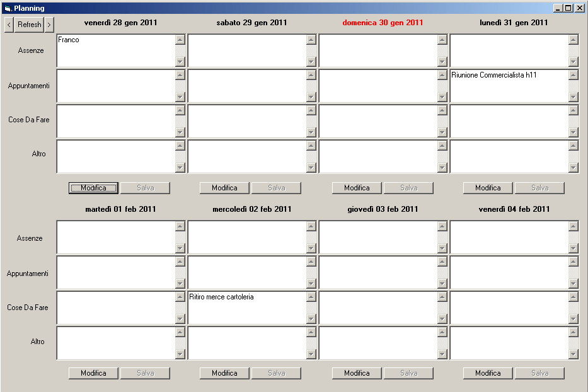Click Salva under lunedì 31 gen 2011
Viewport: 588px width, 392px height.
[x=539, y=188]
